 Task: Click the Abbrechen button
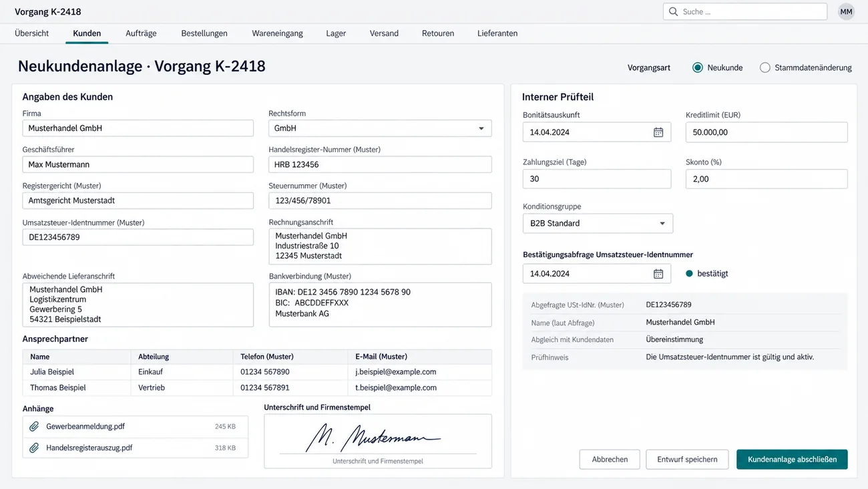(610, 459)
